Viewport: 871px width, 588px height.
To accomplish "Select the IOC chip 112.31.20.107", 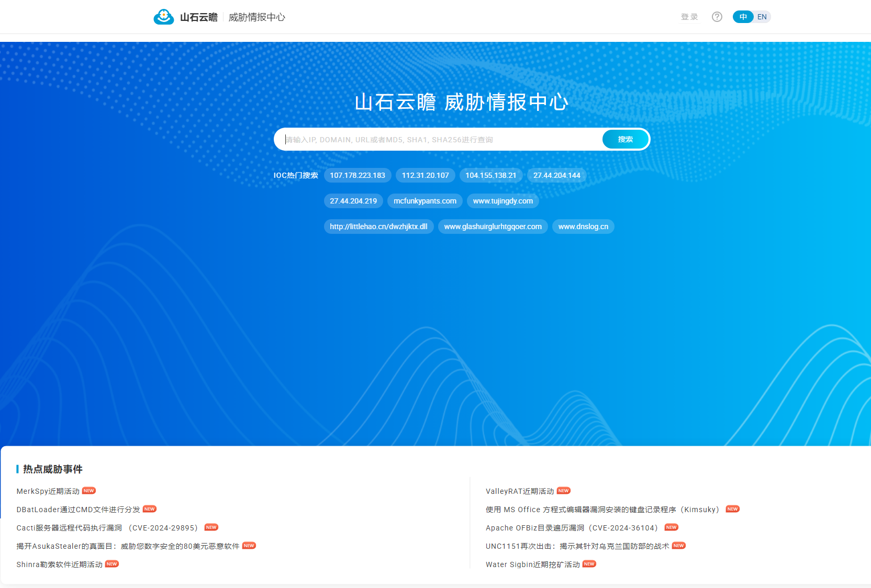I will click(425, 175).
